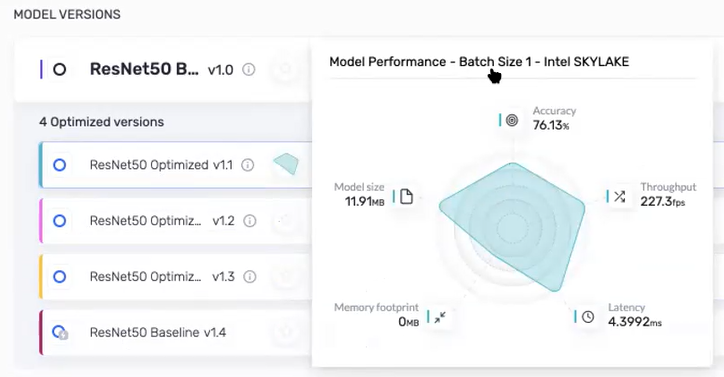Open info icon next to ResNet50 Optimized v1.1

[x=247, y=165]
